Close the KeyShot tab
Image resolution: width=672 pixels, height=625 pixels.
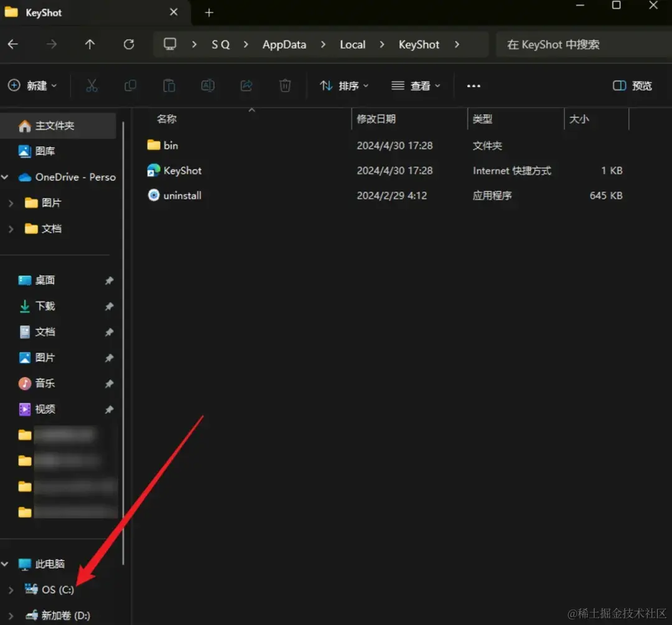(x=174, y=12)
